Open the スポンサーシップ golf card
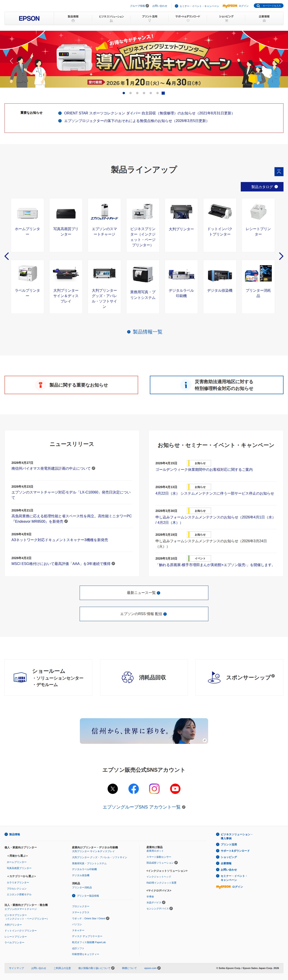The image size is (288, 980). coord(239,678)
